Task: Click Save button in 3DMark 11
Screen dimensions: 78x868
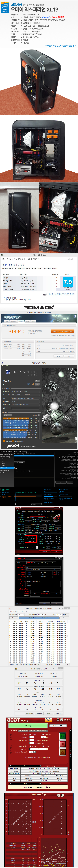Action: point(69,356)
